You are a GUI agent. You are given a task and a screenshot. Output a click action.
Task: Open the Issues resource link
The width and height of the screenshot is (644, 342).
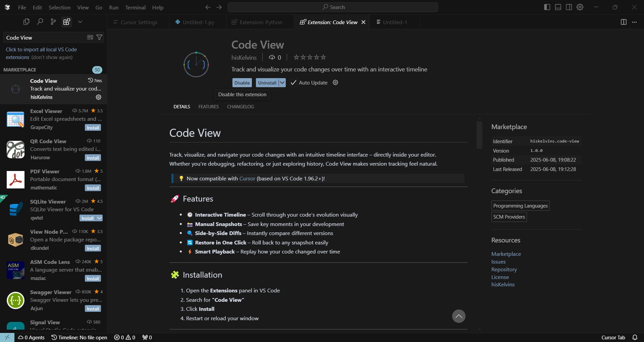tap(498, 262)
